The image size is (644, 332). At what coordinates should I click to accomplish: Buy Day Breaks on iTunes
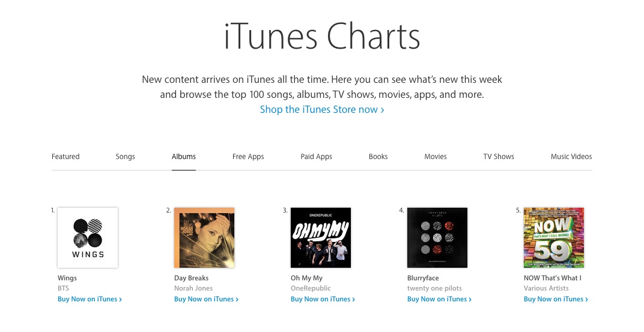point(206,299)
